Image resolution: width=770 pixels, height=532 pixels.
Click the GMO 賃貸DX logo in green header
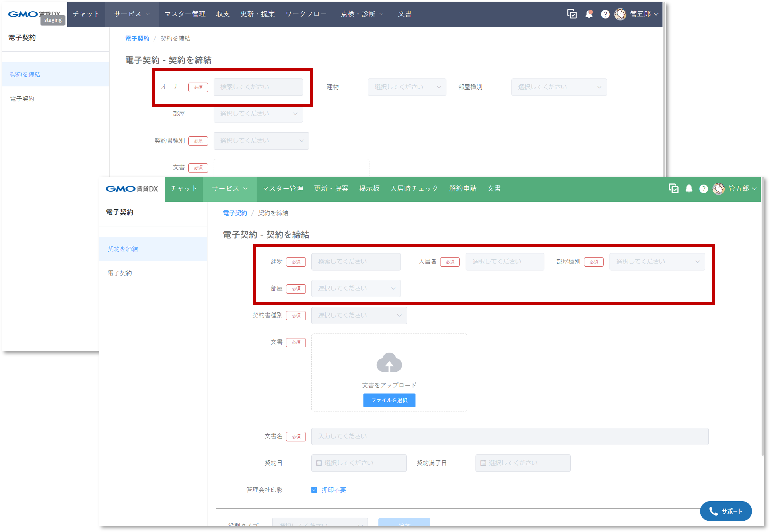click(132, 189)
